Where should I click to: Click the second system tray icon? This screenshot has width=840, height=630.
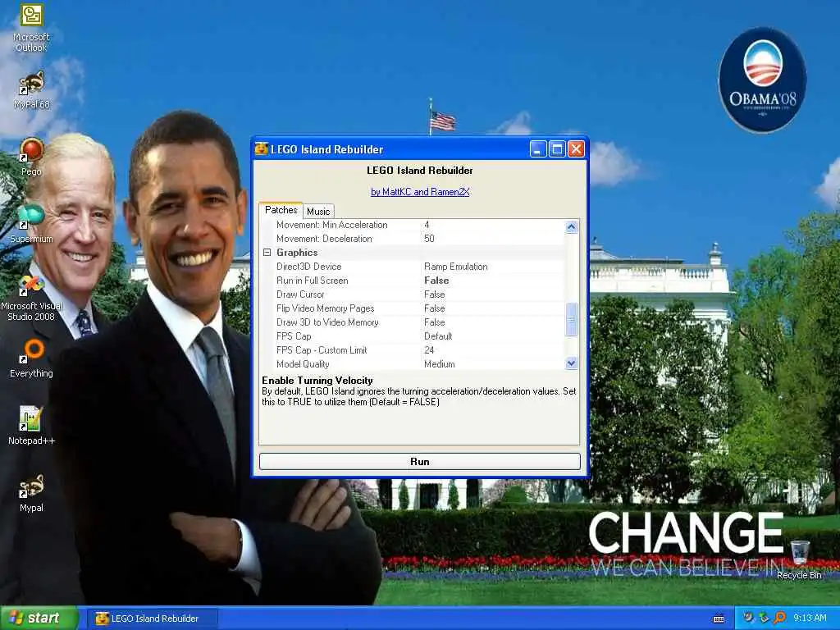pos(764,619)
